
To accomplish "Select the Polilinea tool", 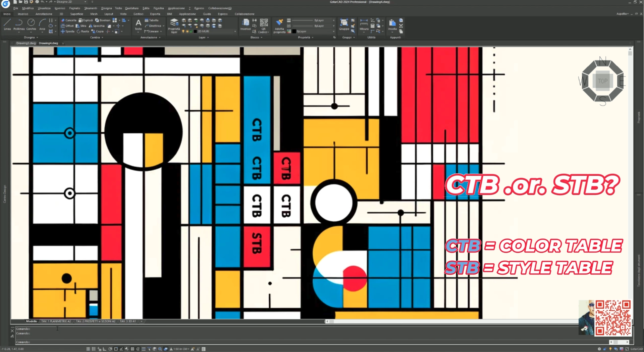I will pos(19,25).
